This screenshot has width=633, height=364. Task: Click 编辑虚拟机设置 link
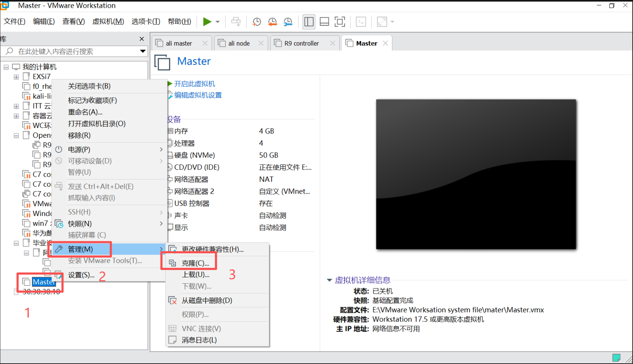pyautogui.click(x=198, y=95)
